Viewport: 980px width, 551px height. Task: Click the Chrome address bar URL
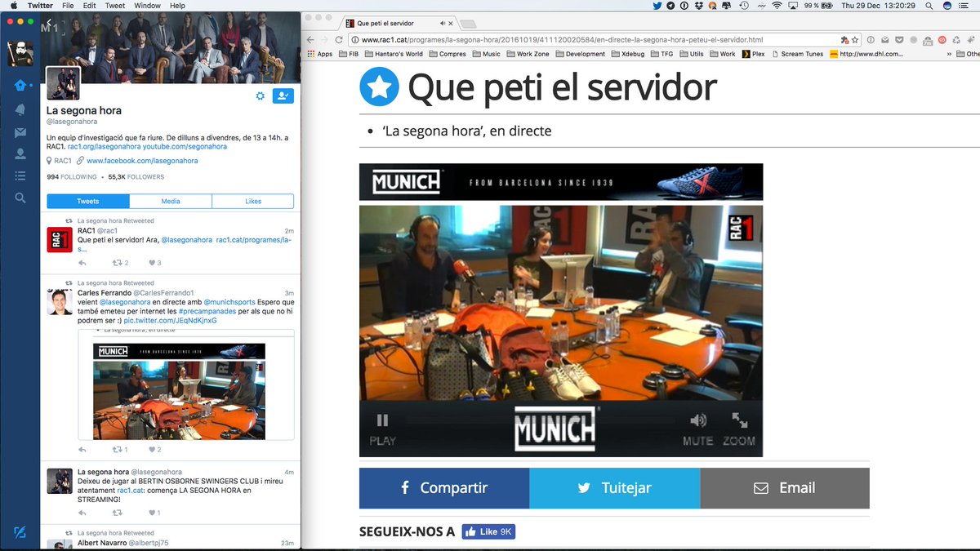[562, 39]
